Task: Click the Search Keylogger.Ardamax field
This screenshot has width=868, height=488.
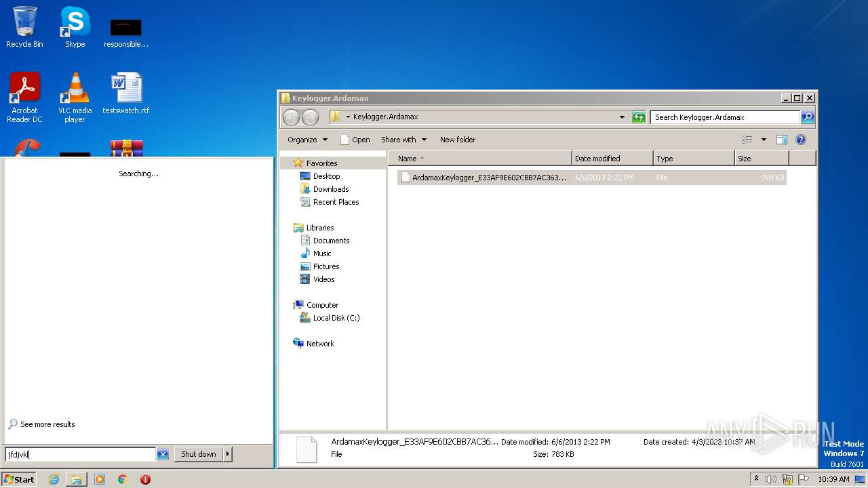Action: click(x=725, y=117)
